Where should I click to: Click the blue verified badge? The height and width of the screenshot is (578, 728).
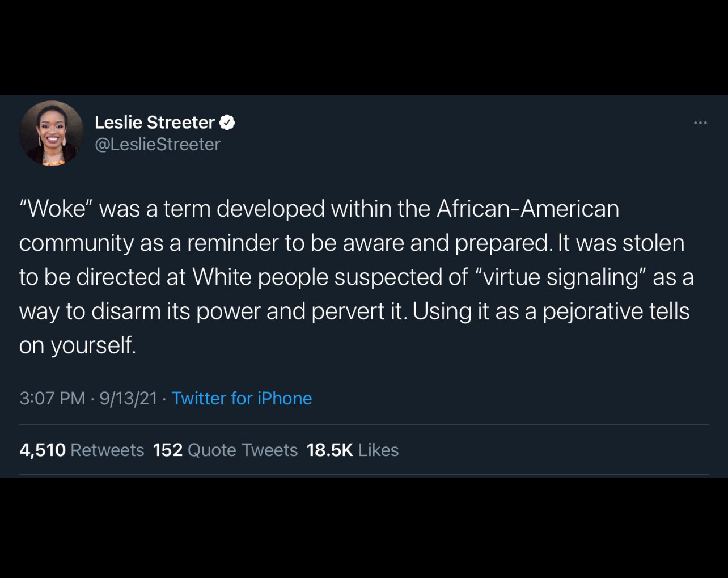pos(227,122)
